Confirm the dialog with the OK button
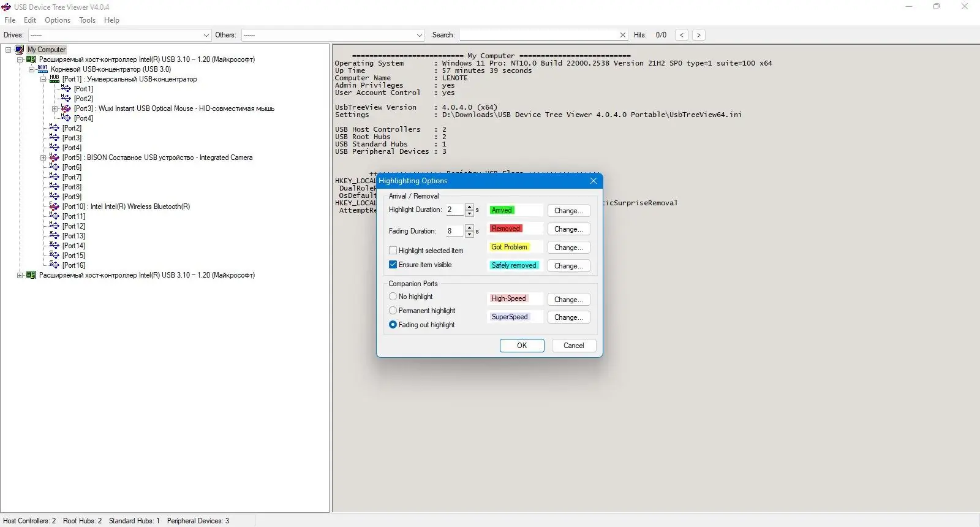 coord(522,346)
